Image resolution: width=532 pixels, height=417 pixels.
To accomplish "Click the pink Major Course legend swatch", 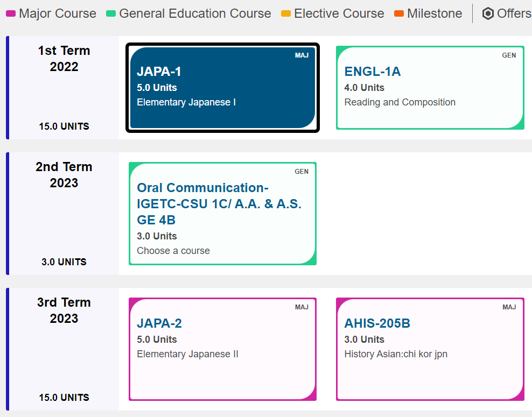I will pyautogui.click(x=11, y=13).
